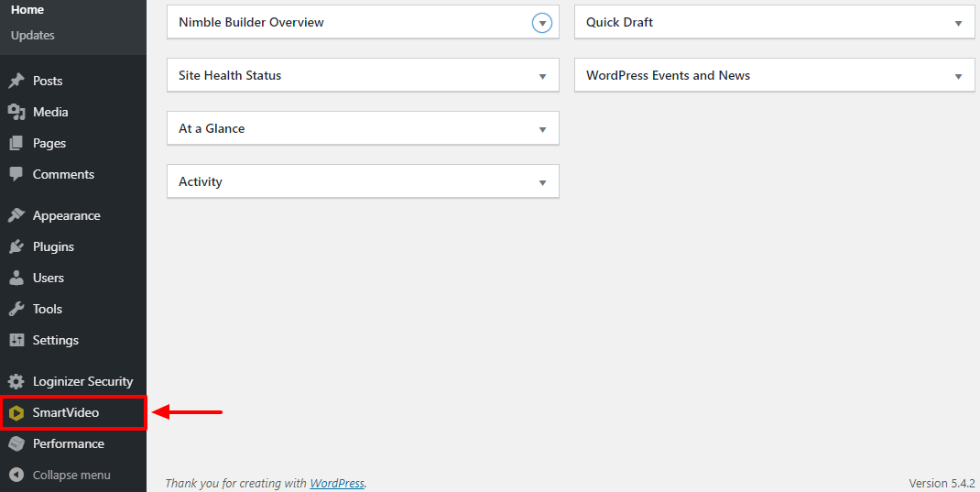The image size is (980, 492).
Task: Expand the Quick Draft panel arrow
Action: pos(958,23)
